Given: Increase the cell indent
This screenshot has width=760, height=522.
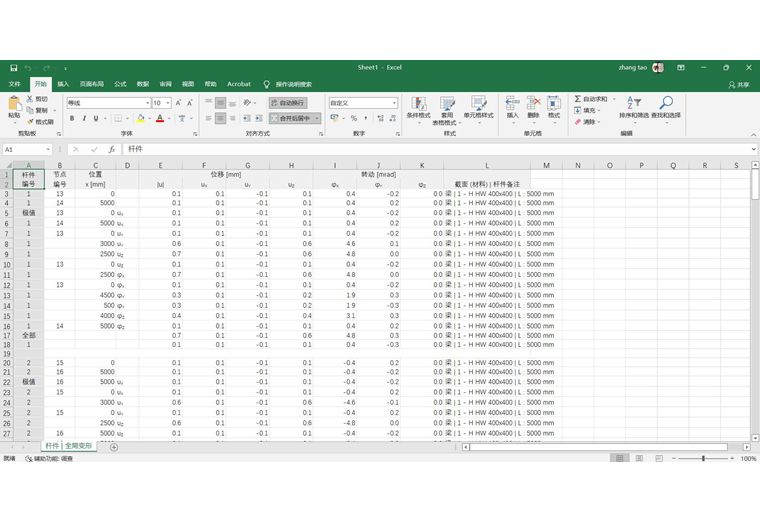Looking at the screenshot, I should point(259,118).
